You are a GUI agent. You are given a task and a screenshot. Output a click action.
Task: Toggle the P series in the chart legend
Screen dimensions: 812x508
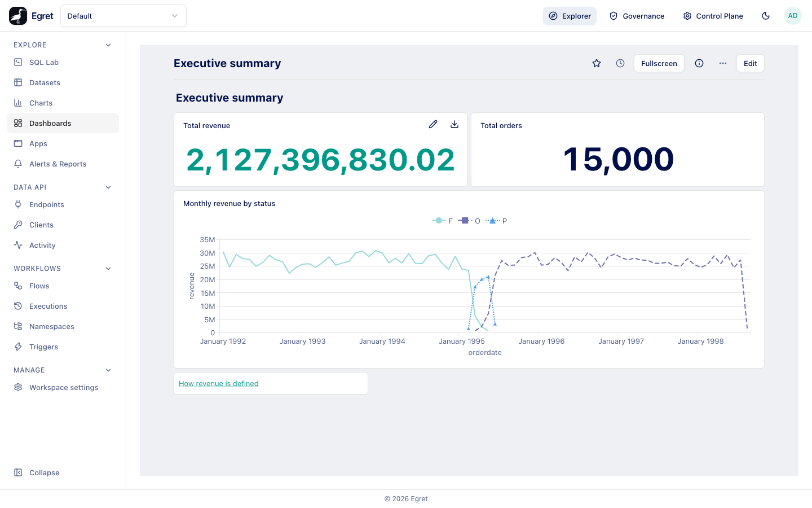[x=496, y=221]
